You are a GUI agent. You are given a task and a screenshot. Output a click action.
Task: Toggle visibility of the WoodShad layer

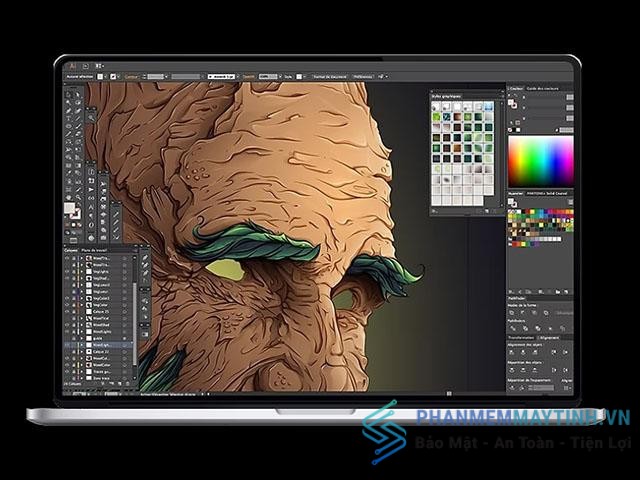coord(67,325)
